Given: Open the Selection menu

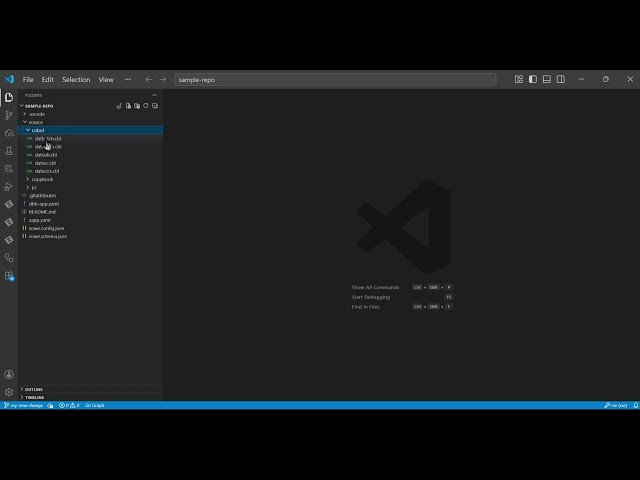Looking at the screenshot, I should click(x=76, y=80).
